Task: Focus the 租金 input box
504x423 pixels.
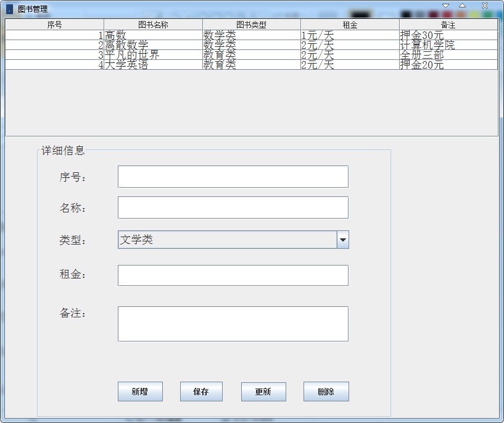Action: click(x=233, y=275)
